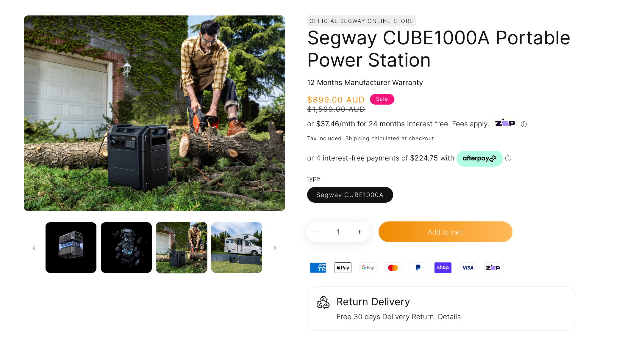644x340 pixels.
Task: Click the American Express payment icon
Action: coord(318,268)
